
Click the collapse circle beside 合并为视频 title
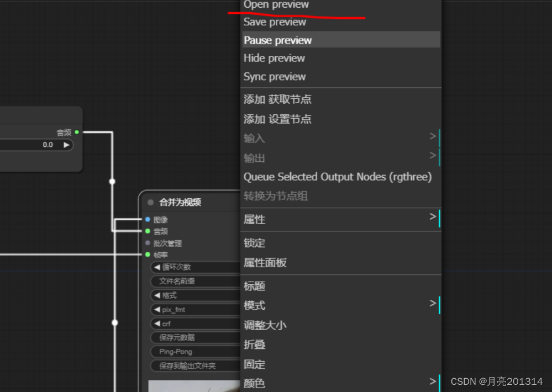150,202
